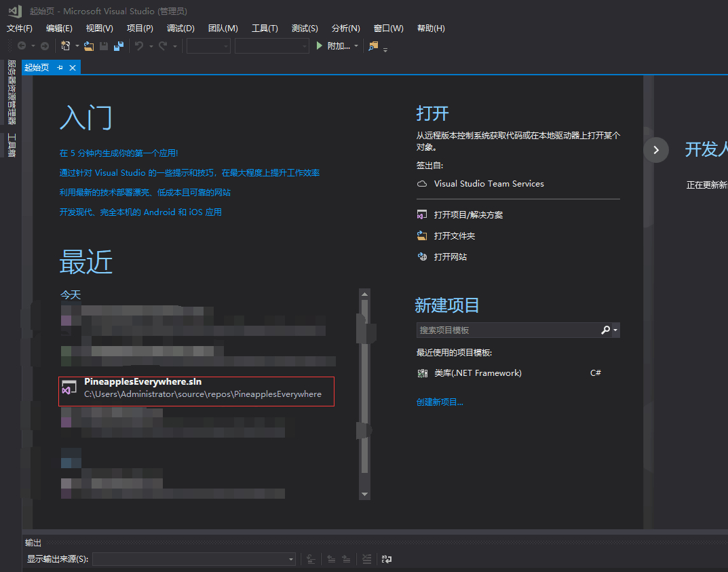Open the 文件(F) menu
728x572 pixels.
(x=20, y=28)
